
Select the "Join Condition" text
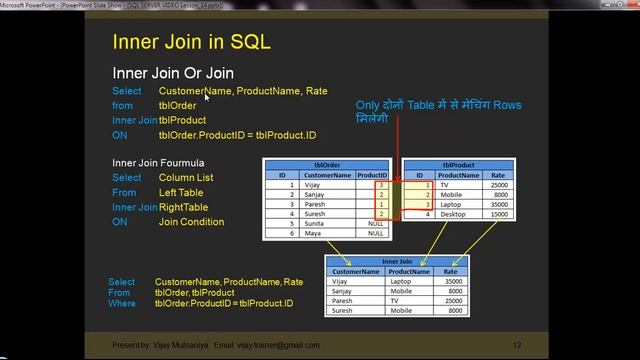coord(191,222)
